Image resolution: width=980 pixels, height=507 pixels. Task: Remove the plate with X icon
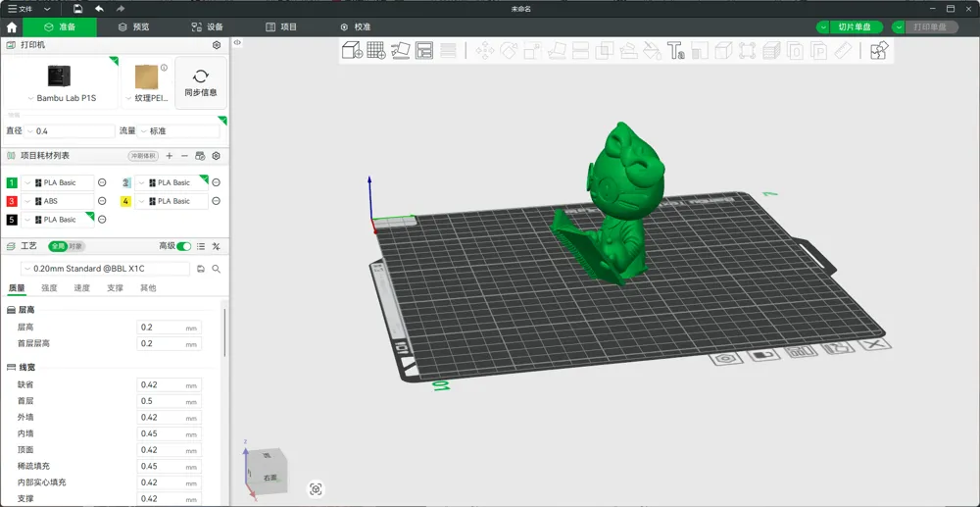[875, 344]
